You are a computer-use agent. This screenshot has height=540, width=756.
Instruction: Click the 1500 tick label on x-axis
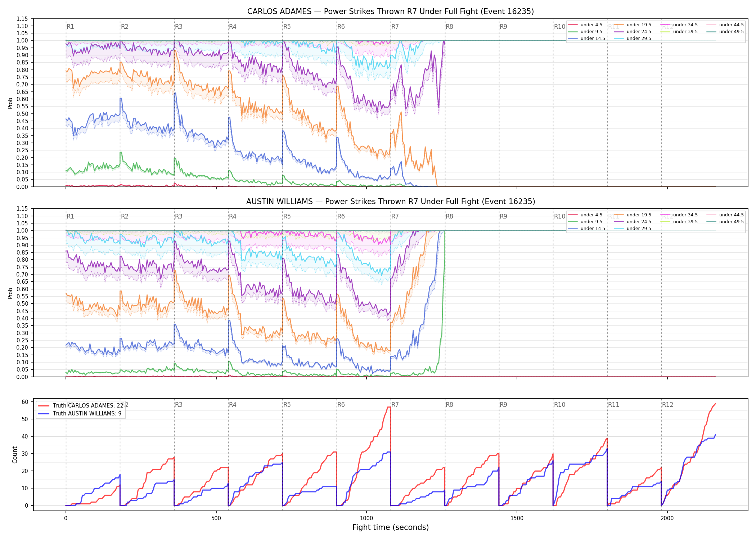pos(517,518)
